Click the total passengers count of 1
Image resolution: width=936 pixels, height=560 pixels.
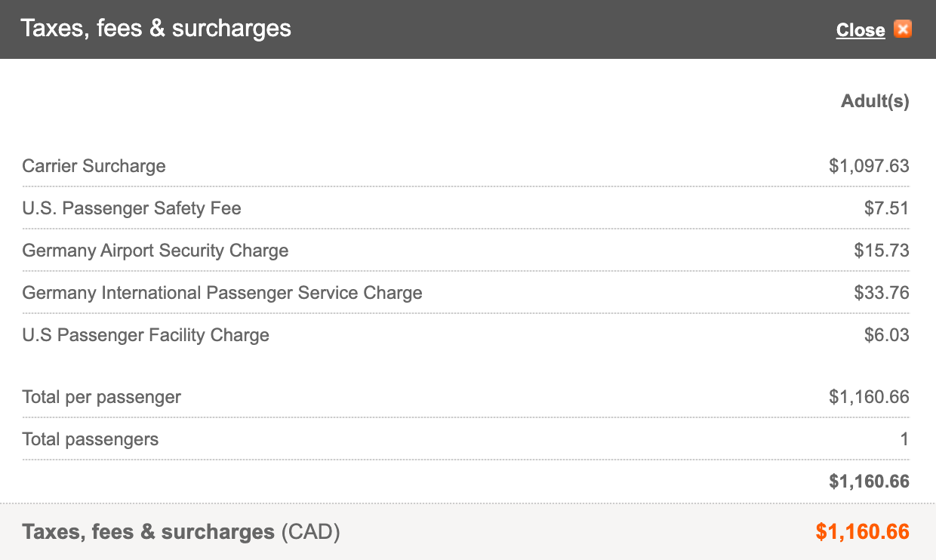(x=904, y=439)
